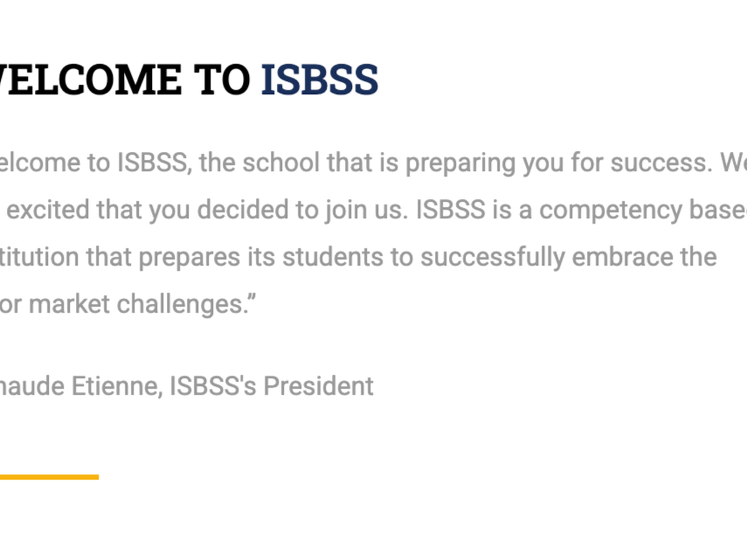Click the word success in first paragraph line
Viewport: 747px width, 560px height.
pyautogui.click(x=659, y=163)
